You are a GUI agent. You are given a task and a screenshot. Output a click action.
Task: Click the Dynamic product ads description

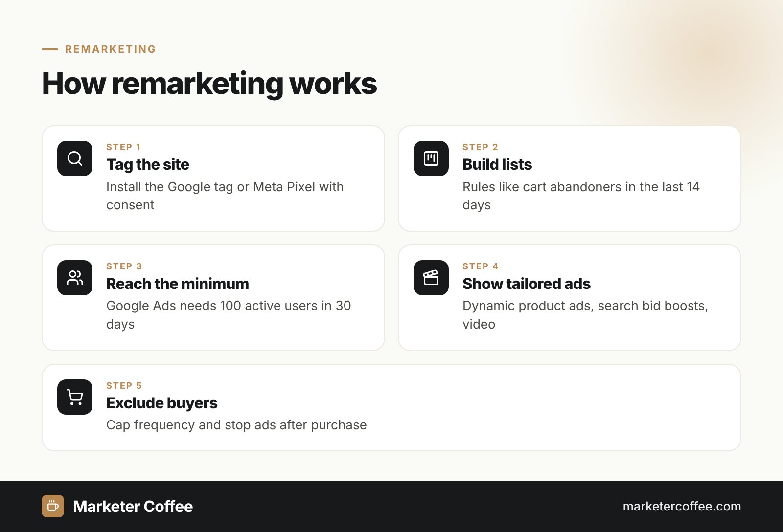(585, 315)
